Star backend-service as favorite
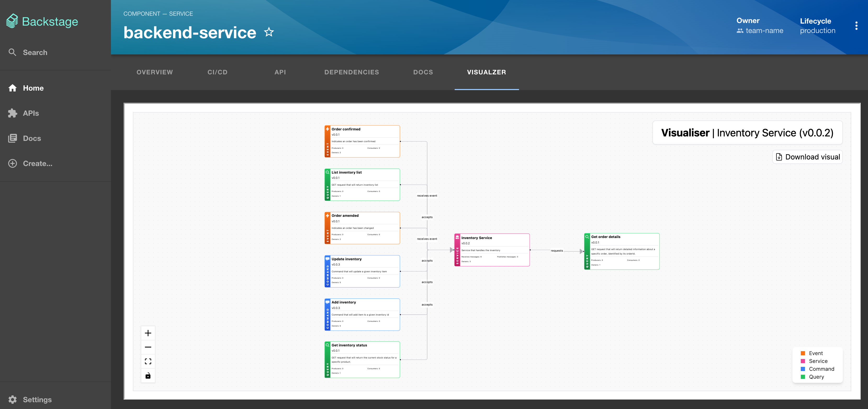Viewport: 868px width, 409px height. [x=269, y=32]
